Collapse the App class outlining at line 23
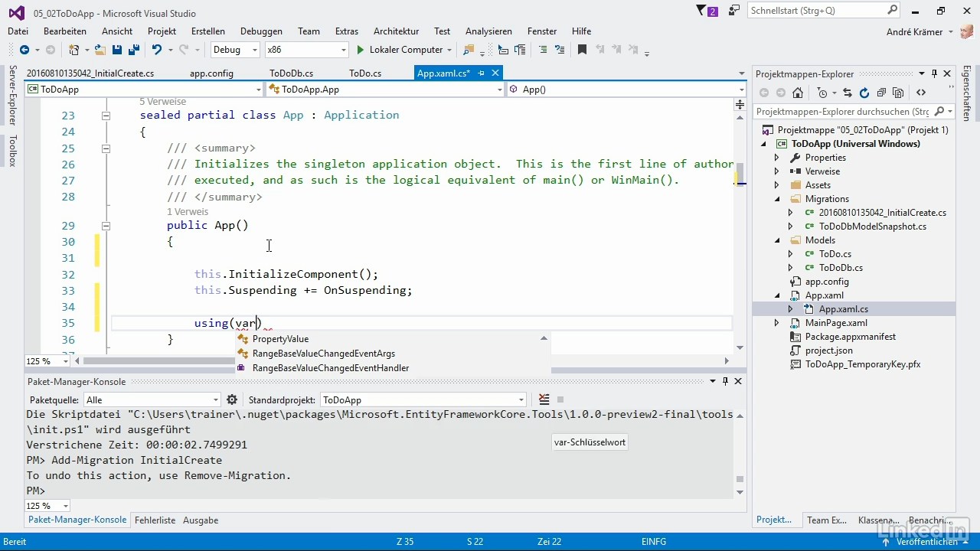980x551 pixels. (x=106, y=116)
